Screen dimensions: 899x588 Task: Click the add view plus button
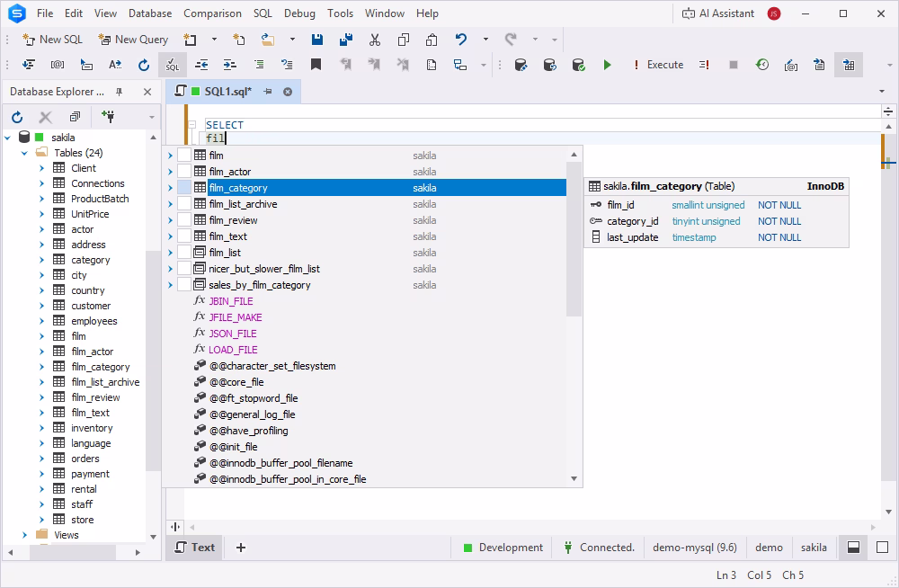tap(241, 548)
